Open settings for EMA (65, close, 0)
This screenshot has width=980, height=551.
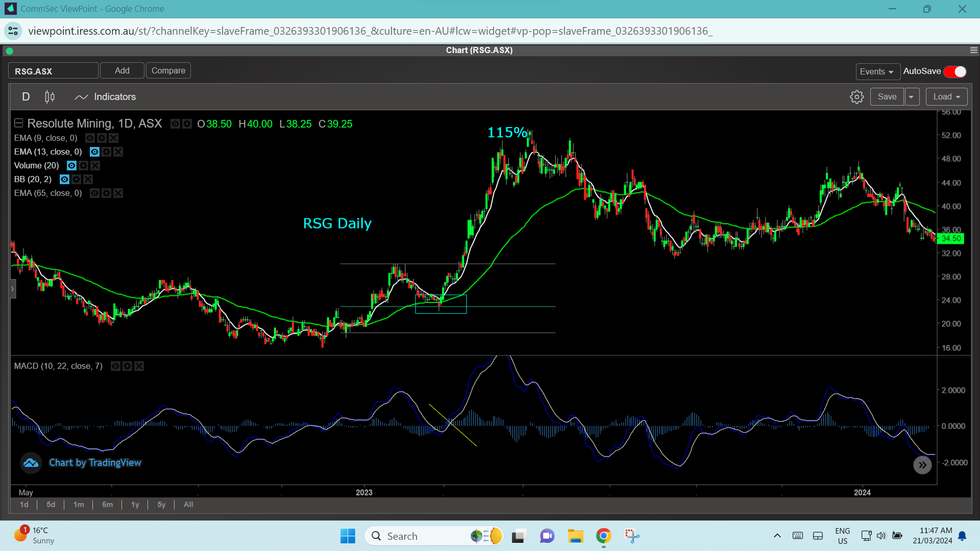point(106,193)
